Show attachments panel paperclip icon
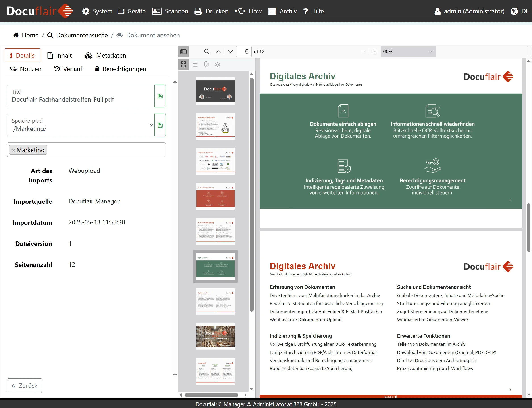 point(206,64)
